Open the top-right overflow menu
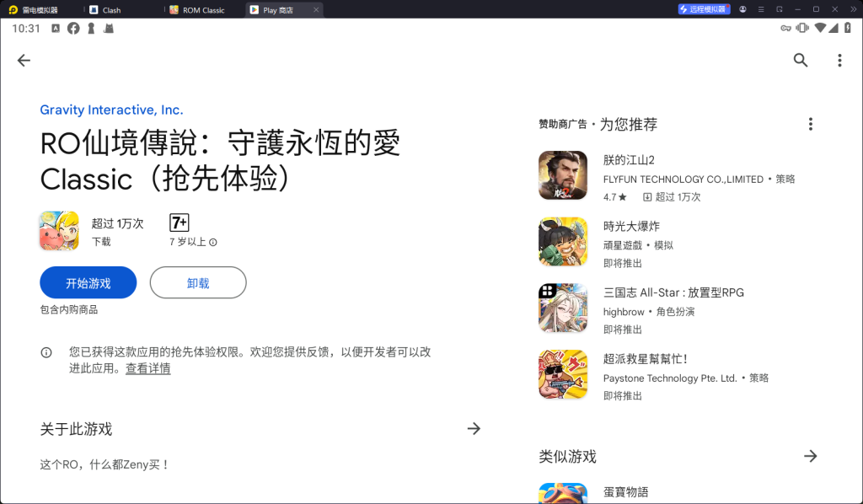863x504 pixels. 839,61
